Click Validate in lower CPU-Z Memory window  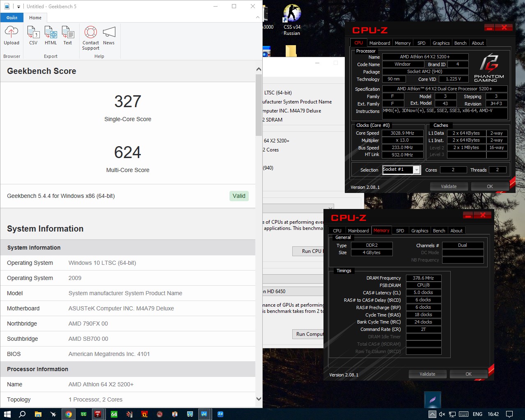click(427, 374)
